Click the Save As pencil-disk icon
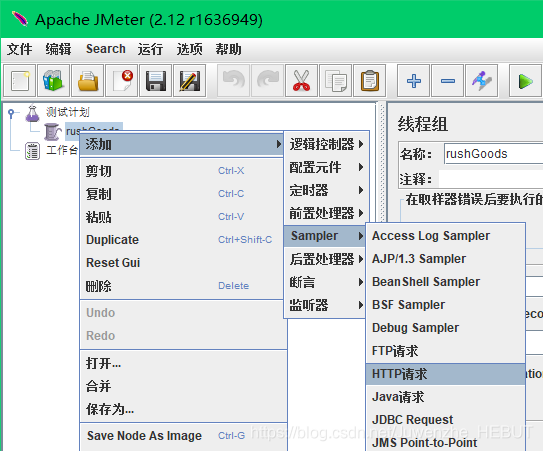This screenshot has height=451, width=543. [189, 81]
